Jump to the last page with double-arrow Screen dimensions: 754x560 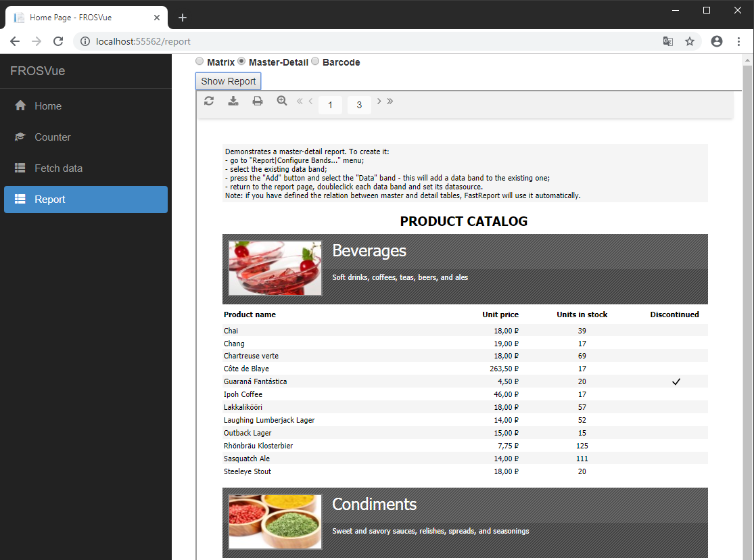click(x=391, y=101)
